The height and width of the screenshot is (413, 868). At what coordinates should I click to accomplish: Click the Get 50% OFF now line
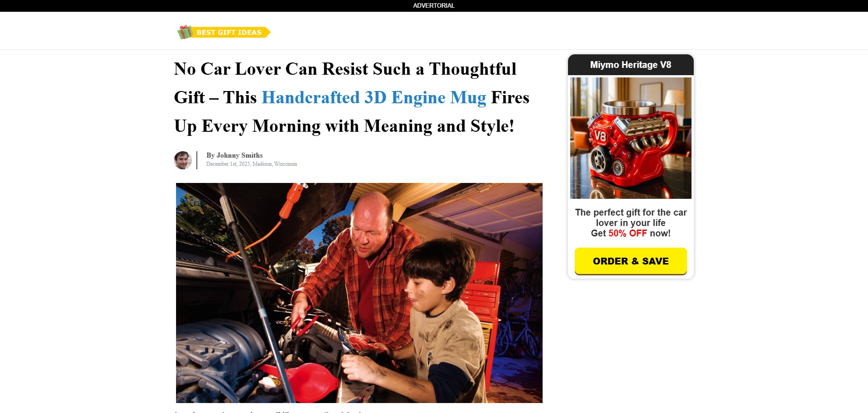point(630,233)
